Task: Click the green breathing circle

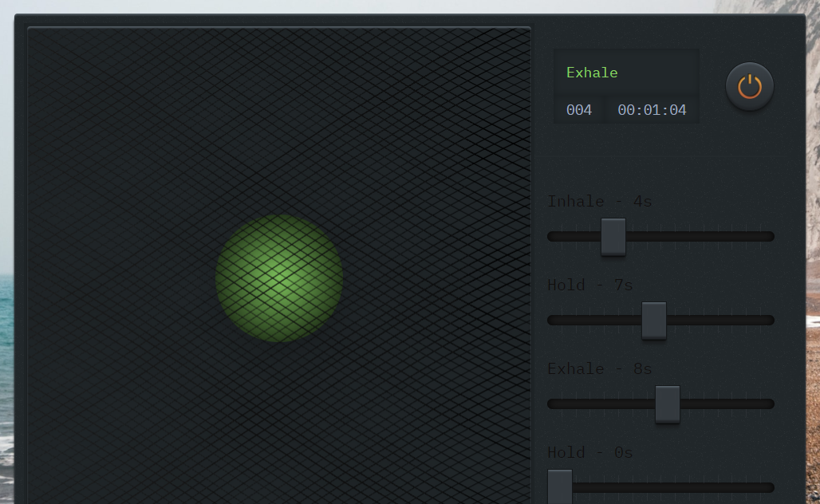Action: (279, 278)
